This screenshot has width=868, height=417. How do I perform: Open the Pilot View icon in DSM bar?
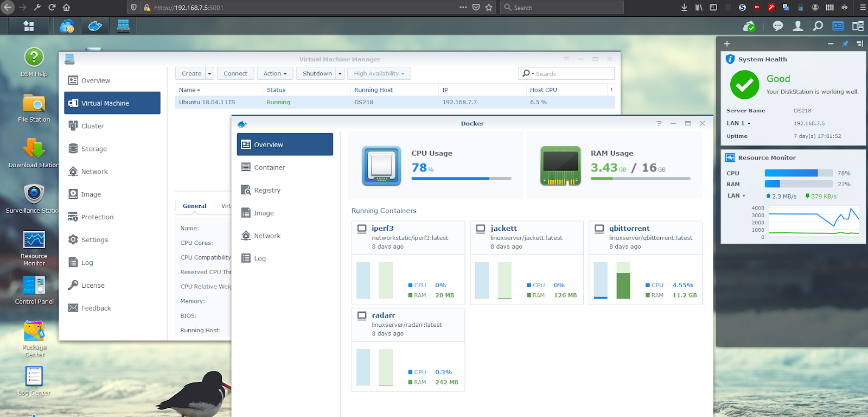[x=858, y=26]
